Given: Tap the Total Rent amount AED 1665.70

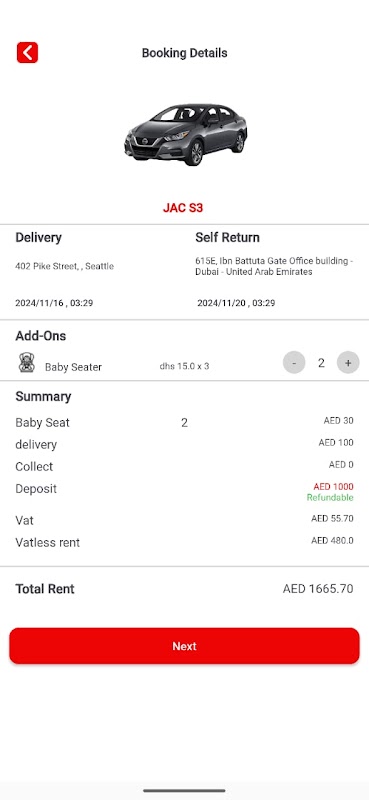Looking at the screenshot, I should coord(318,589).
